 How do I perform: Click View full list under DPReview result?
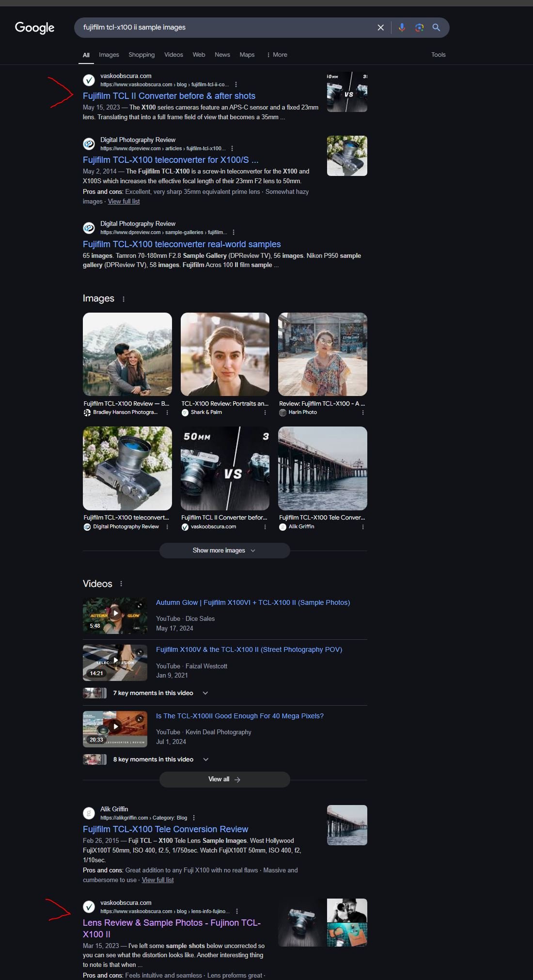tap(124, 202)
